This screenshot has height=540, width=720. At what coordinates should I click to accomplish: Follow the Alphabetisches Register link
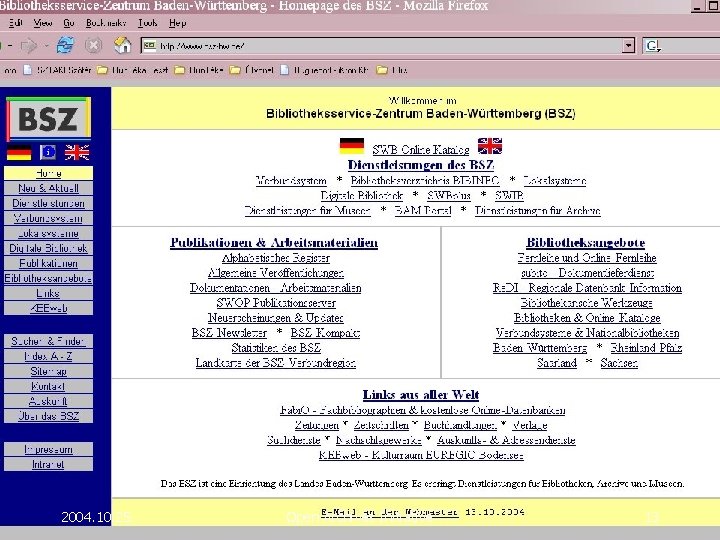tap(276, 258)
